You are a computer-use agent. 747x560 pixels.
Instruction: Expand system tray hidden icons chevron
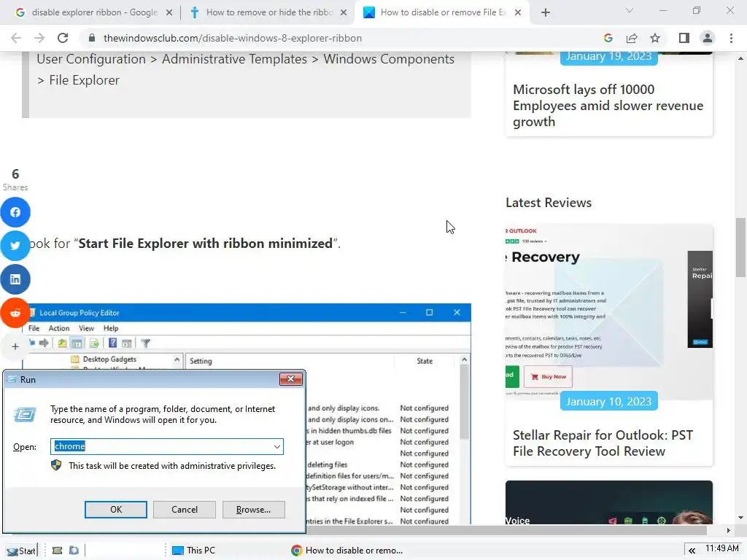692,551
